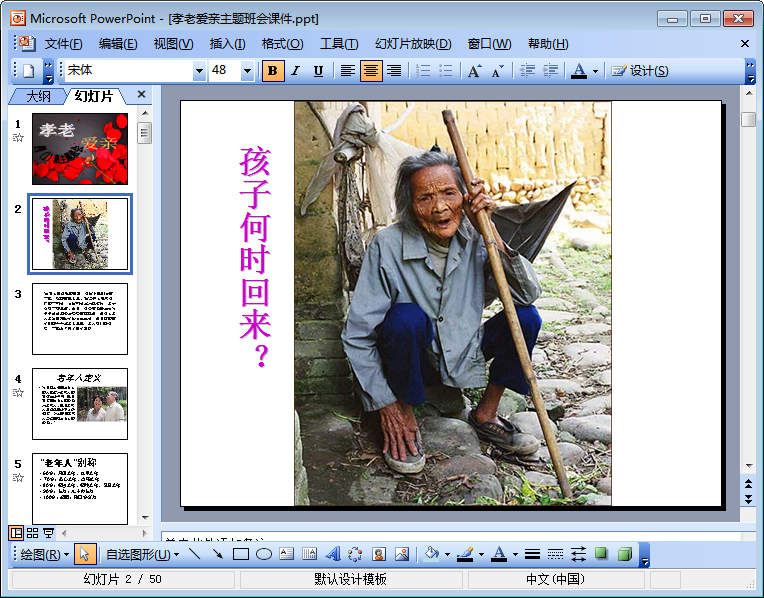
Task: Open the 工具(T) menu
Action: [339, 44]
